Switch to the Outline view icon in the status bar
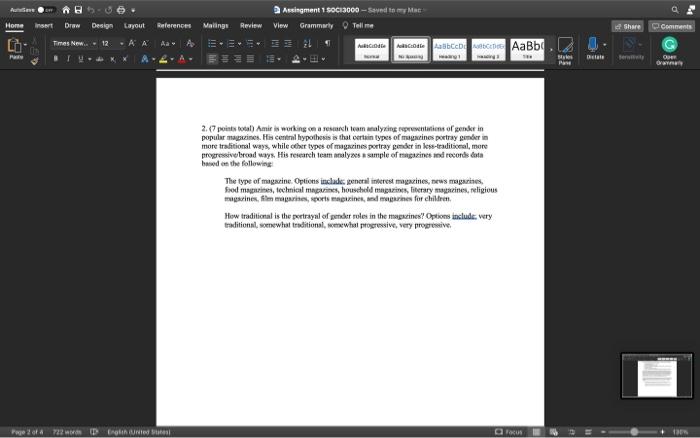The image size is (700, 438). coord(571,432)
